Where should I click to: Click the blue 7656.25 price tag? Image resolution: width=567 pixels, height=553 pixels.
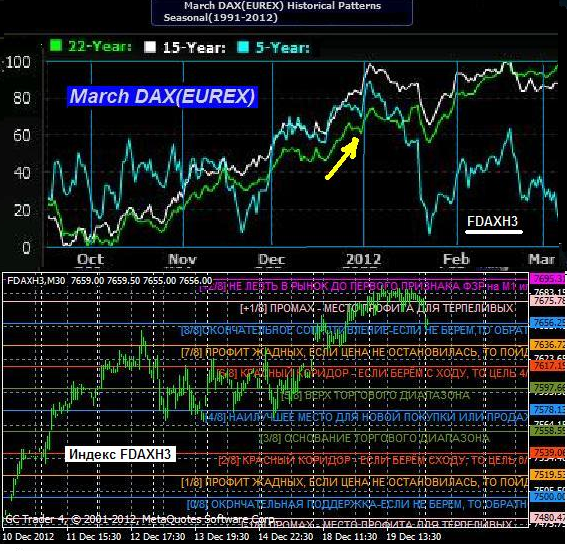click(548, 323)
